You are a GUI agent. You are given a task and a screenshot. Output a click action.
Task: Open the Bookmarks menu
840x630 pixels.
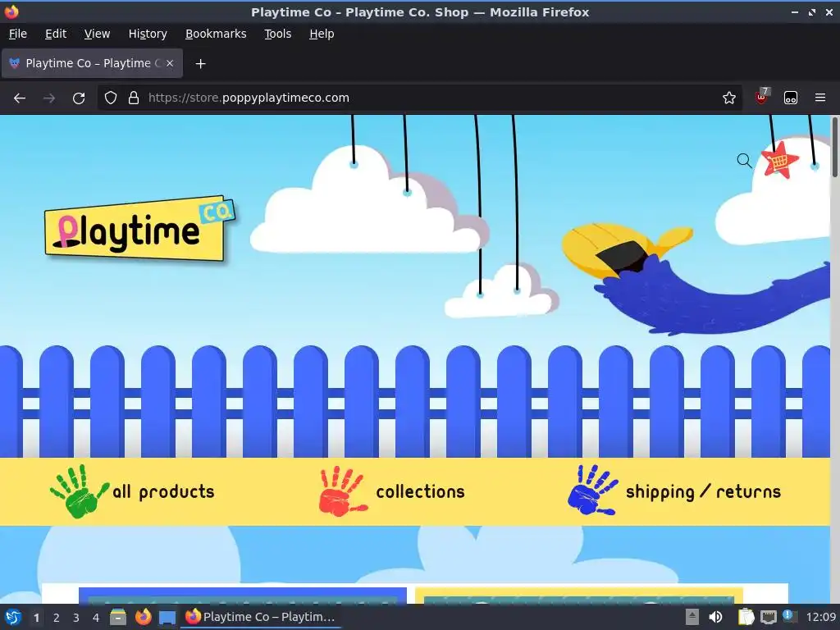(x=216, y=34)
